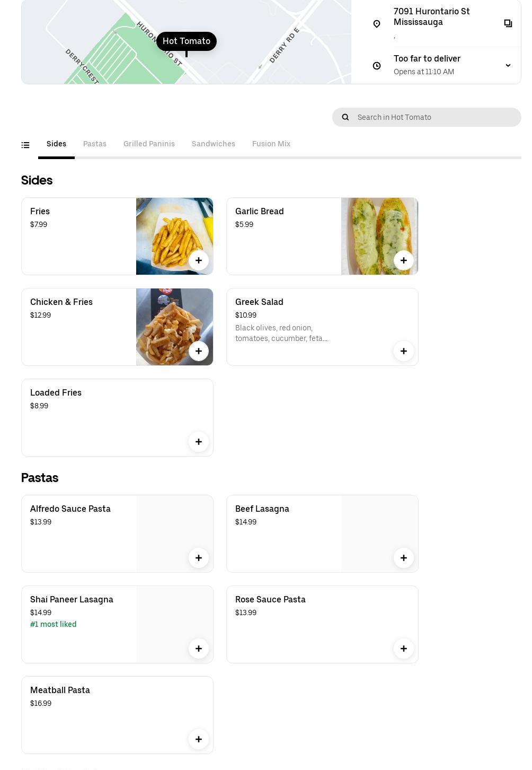Image resolution: width=532 pixels, height=770 pixels.
Task: Open the menu categories list icon
Action: click(x=25, y=145)
